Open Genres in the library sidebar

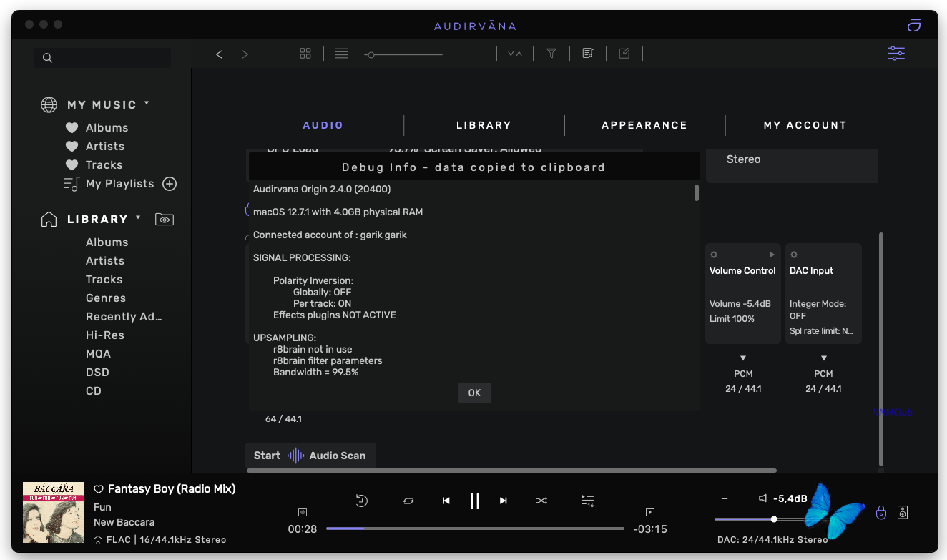[x=106, y=298]
